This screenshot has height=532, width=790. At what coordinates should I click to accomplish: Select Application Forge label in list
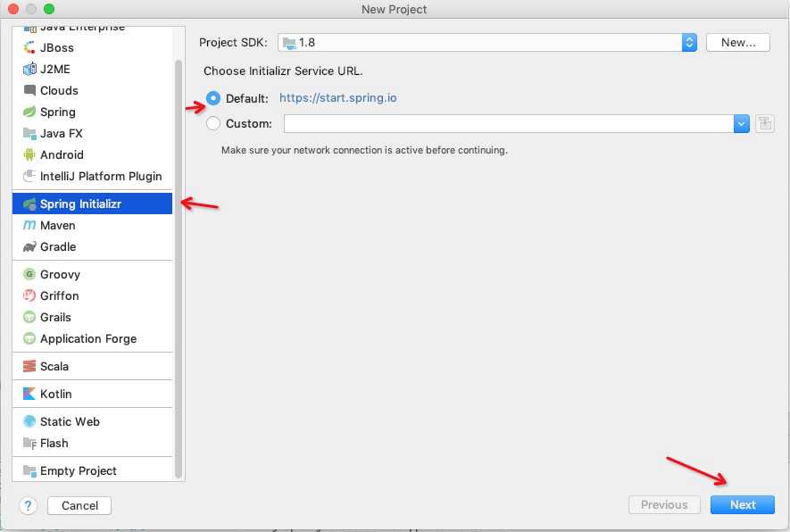click(88, 338)
